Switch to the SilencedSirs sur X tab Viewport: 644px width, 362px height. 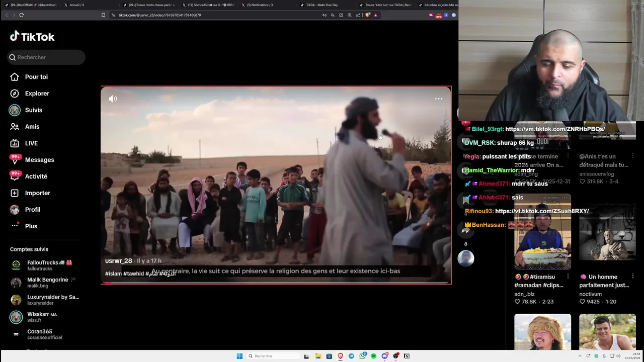click(x=207, y=5)
